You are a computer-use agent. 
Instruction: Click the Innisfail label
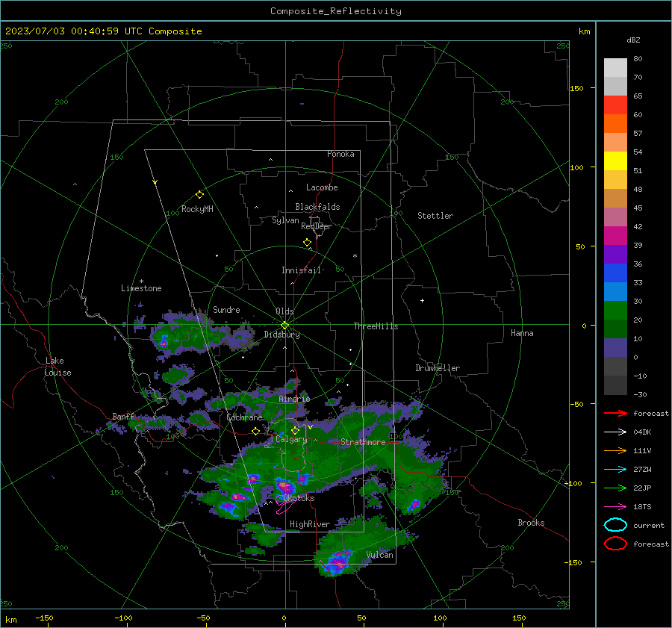coord(301,270)
